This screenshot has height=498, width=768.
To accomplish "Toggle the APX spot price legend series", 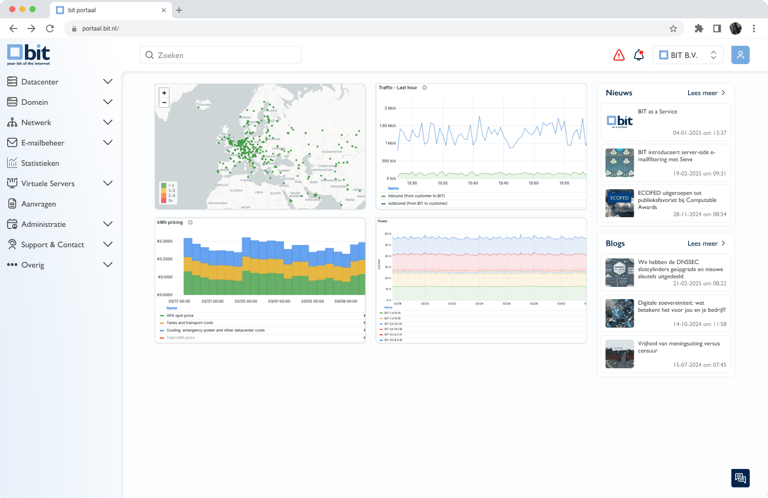I will (x=180, y=316).
